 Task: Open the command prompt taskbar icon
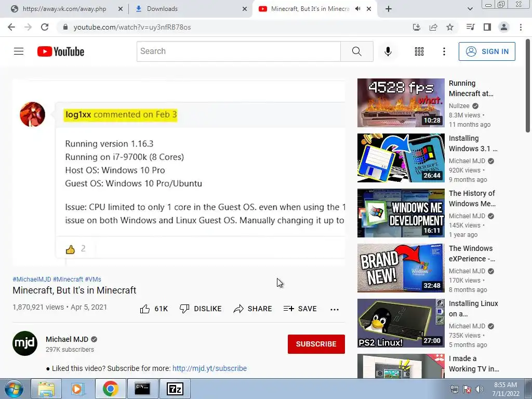coord(142,389)
